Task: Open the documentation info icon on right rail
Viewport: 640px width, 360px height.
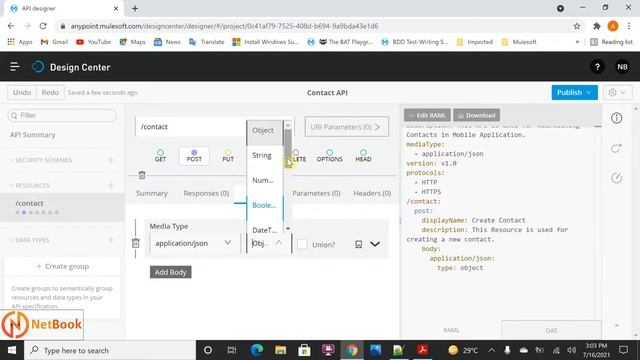Action: click(x=616, y=118)
